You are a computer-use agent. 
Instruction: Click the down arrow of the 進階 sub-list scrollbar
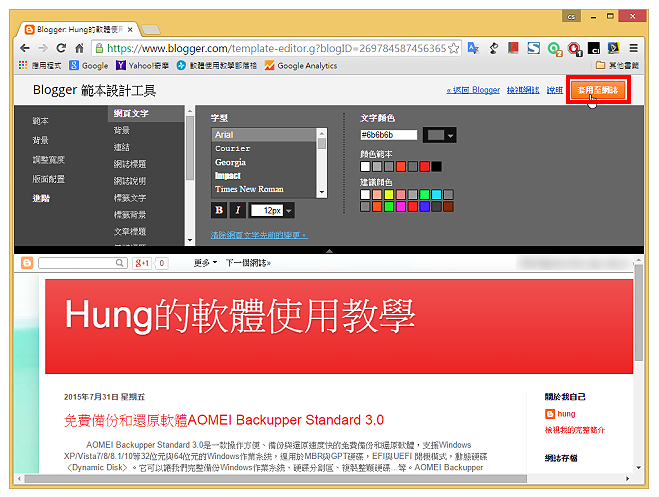click(190, 240)
